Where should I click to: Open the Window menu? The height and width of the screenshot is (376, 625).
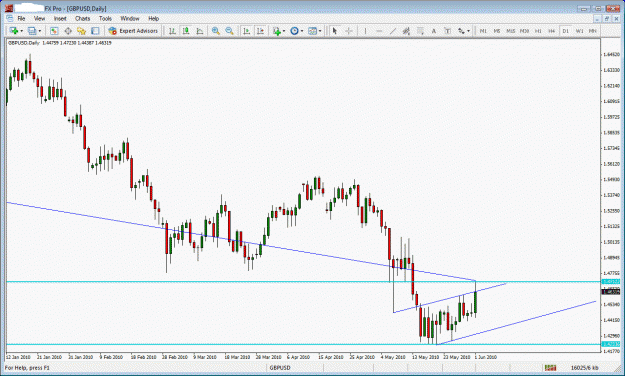130,18
